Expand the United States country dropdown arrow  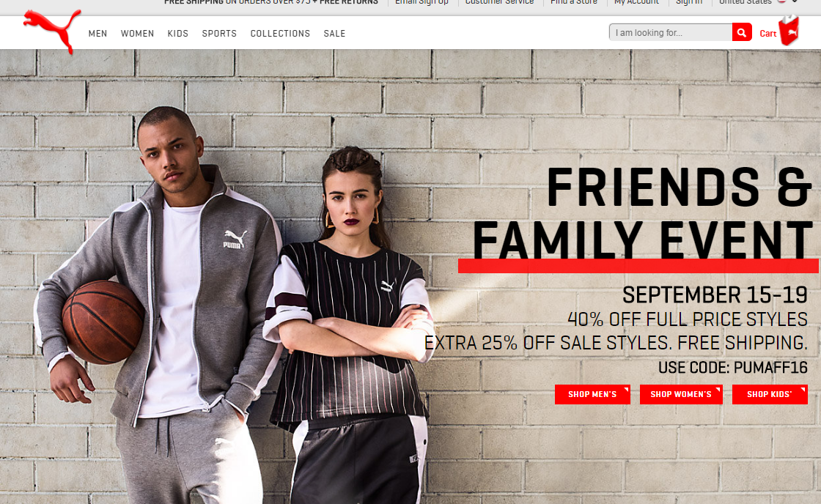click(x=795, y=1)
